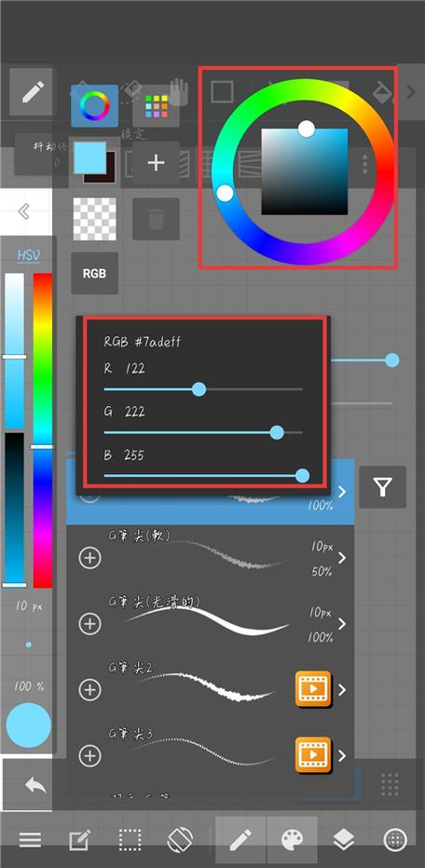Tap the large blue color preview circle

tap(29, 726)
